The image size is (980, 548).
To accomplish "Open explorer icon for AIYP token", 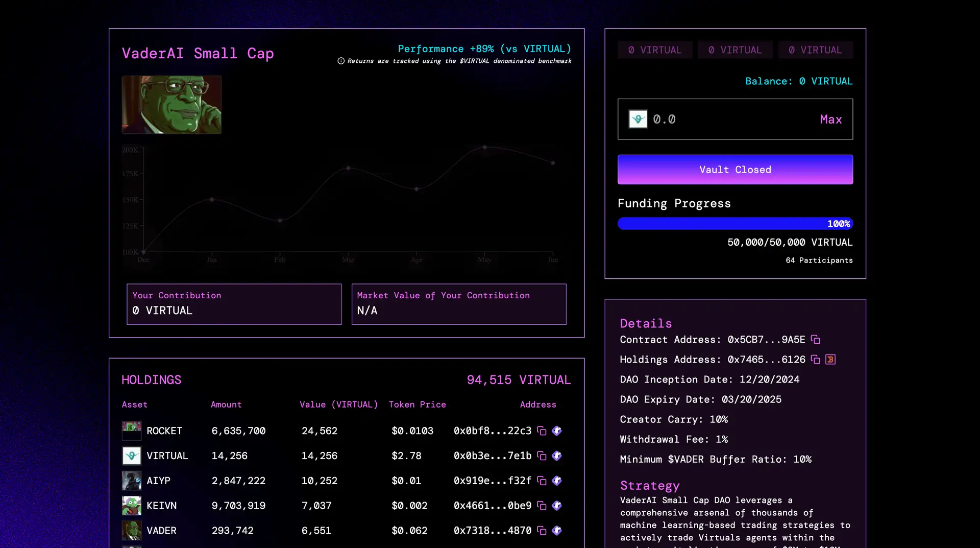I will point(557,481).
